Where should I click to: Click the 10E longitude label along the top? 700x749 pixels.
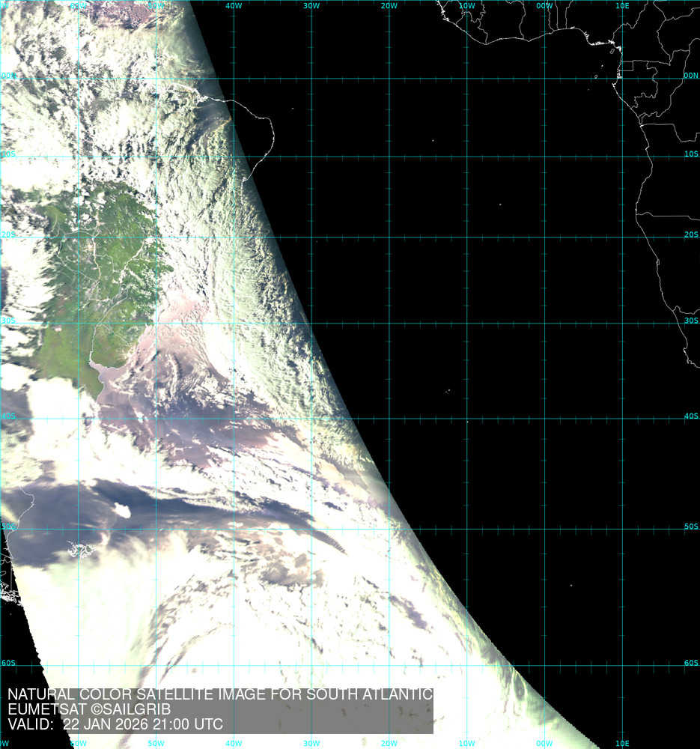(622, 6)
